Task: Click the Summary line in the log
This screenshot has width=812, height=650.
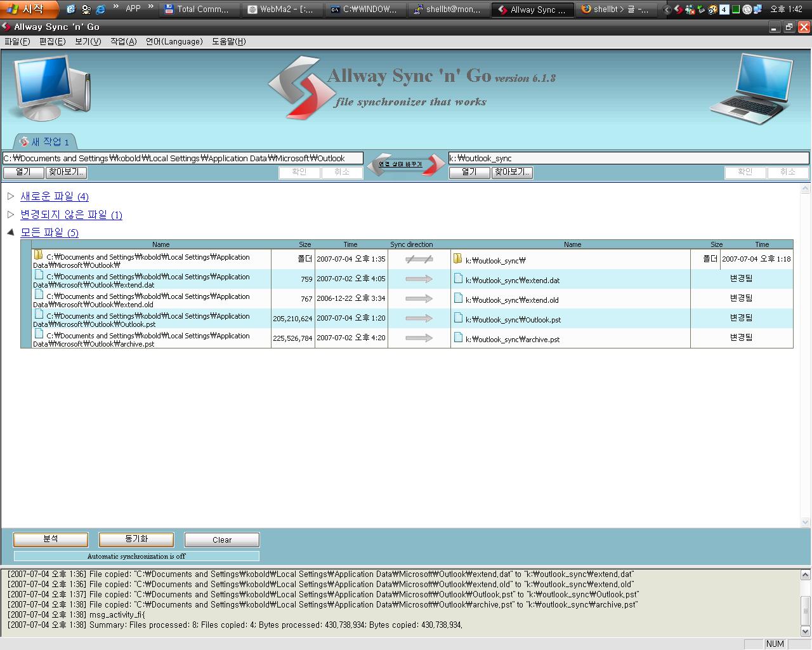Action: click(235, 625)
